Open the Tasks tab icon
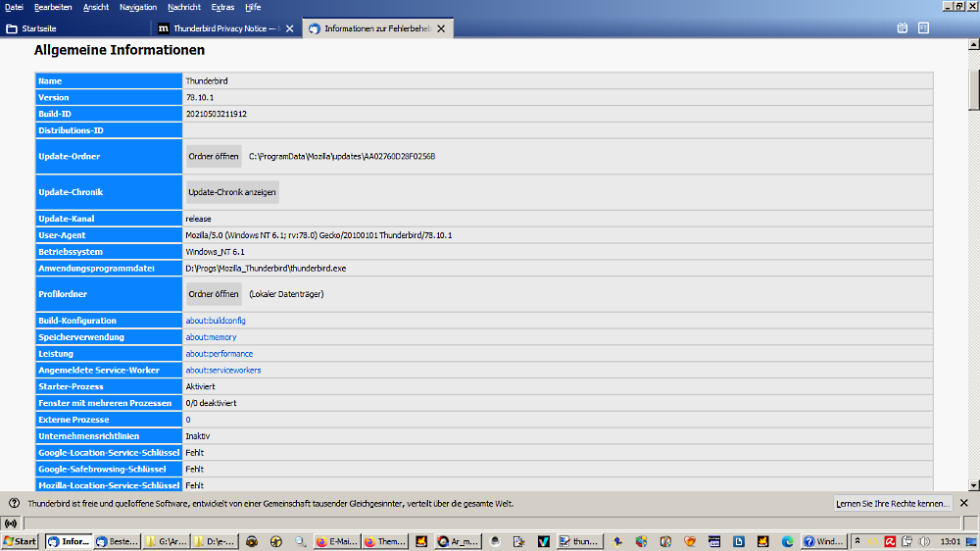This screenshot has width=980, height=551. (923, 28)
